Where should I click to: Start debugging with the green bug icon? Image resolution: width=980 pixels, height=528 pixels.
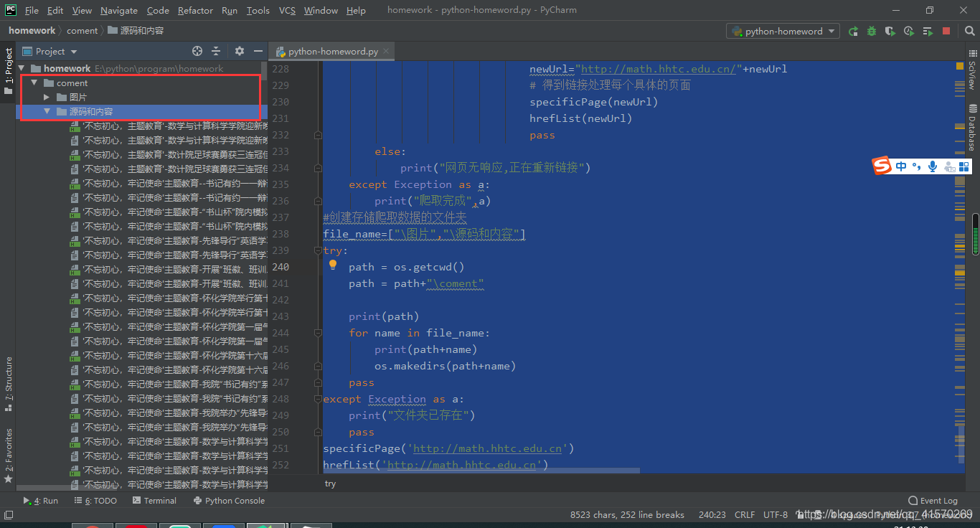tap(872, 31)
